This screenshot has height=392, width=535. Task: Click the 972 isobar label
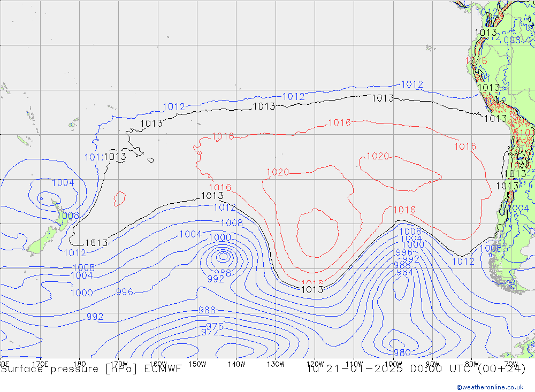210,332
